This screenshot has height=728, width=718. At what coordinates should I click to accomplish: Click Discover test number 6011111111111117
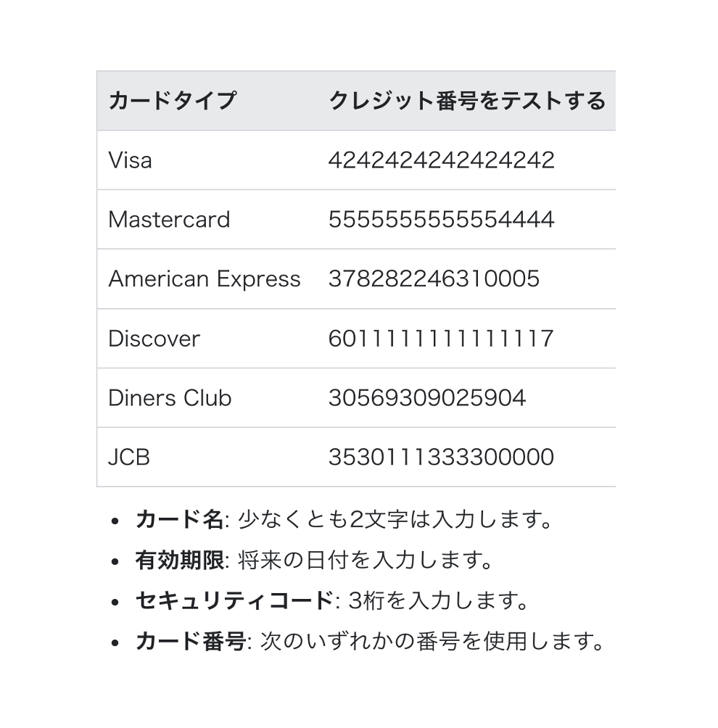(441, 339)
